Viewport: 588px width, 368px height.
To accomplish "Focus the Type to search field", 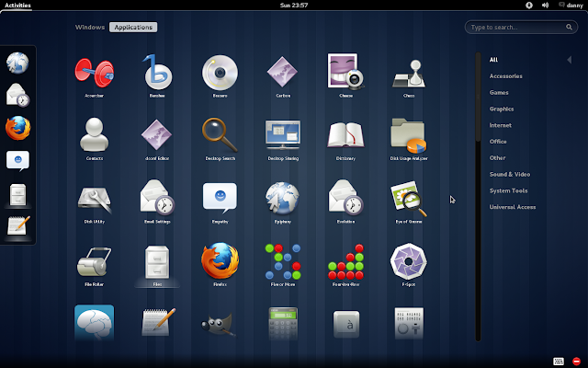I will (x=521, y=27).
